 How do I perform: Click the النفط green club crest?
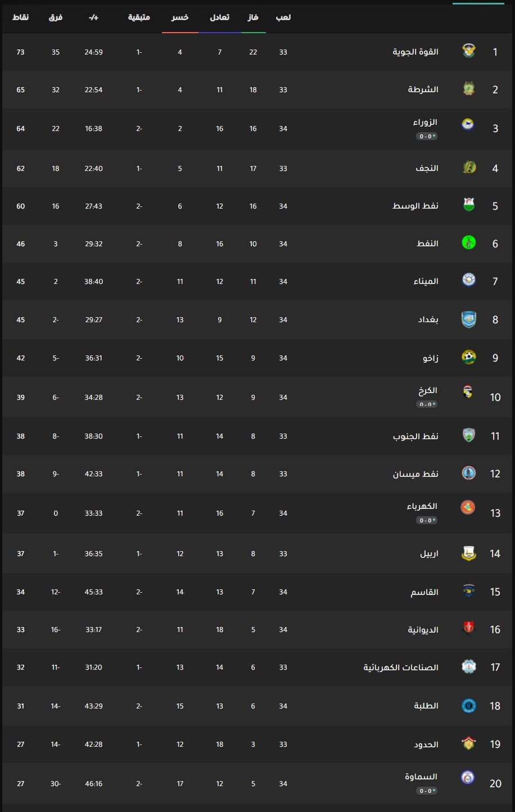tap(468, 243)
